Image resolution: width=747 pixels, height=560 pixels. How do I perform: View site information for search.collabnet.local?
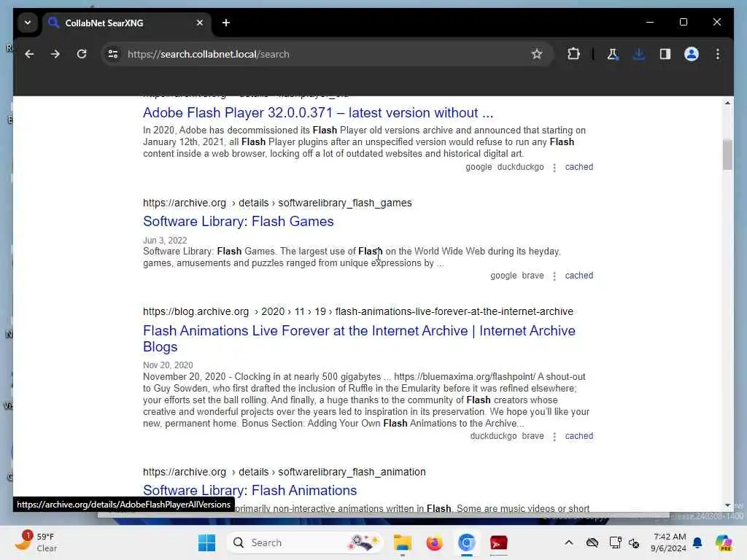point(113,54)
